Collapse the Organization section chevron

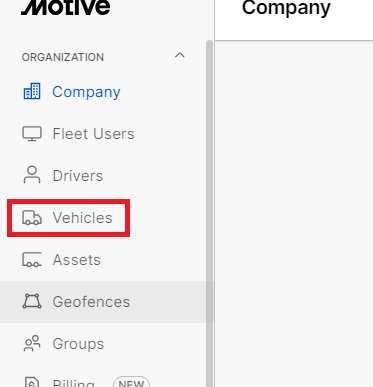tap(180, 55)
